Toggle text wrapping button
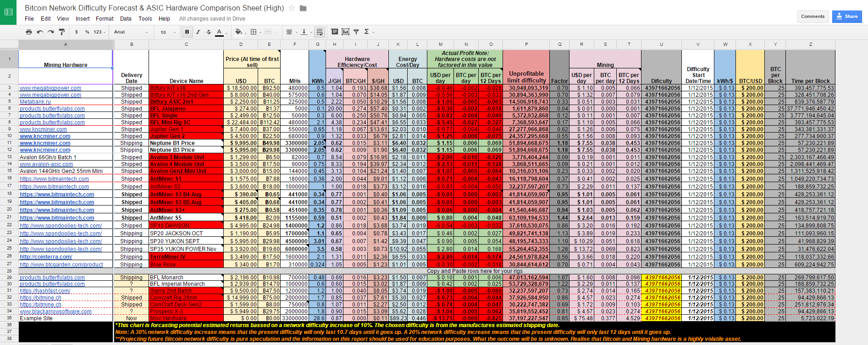 (320, 32)
